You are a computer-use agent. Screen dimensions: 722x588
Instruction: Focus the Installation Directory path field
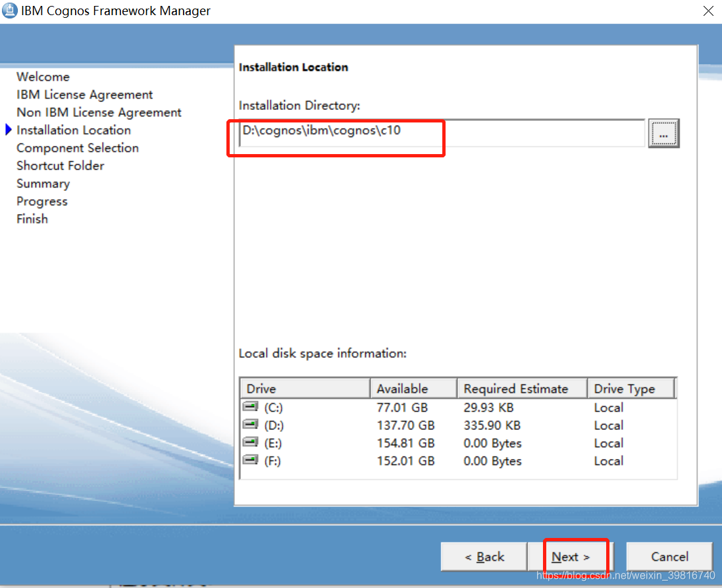click(442, 133)
